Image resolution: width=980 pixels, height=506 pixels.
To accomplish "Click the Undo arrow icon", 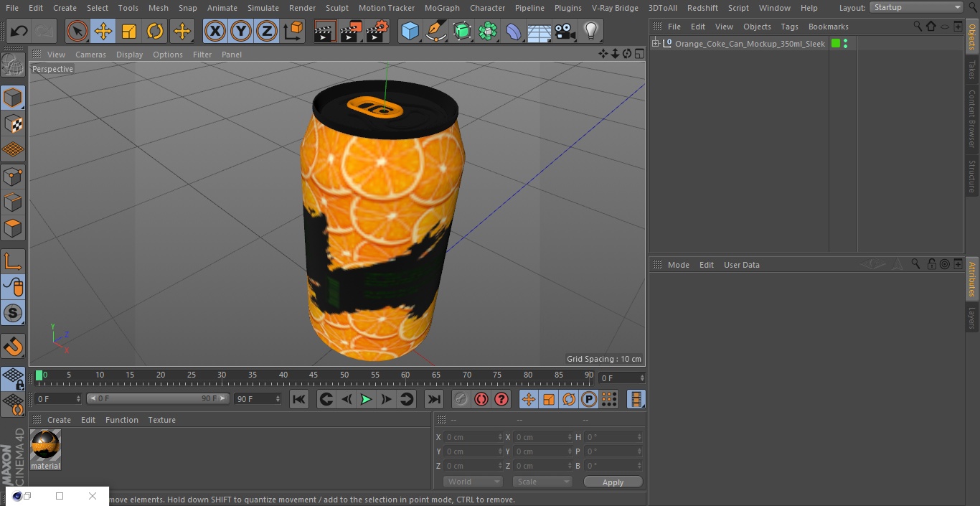I will [x=19, y=31].
